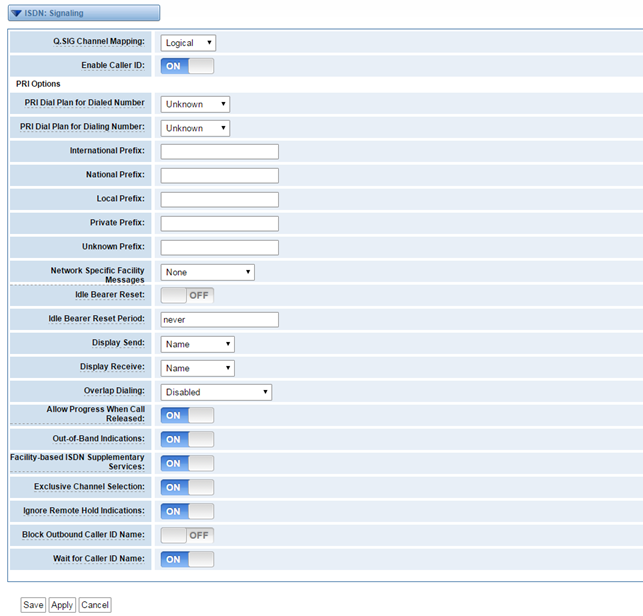
Task: Click the Cancel button
Action: 95,605
